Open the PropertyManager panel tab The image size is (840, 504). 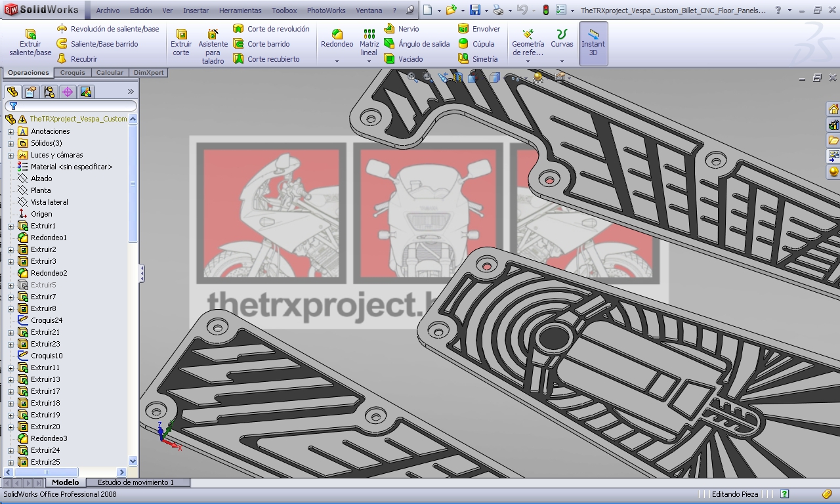[30, 92]
